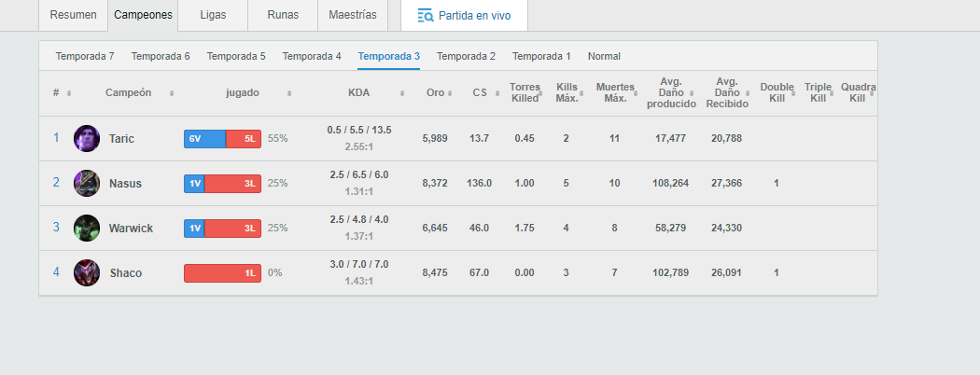Click Warwick's KDA ratio 1.37:1
Screen dimensions: 980x375
[358, 238]
